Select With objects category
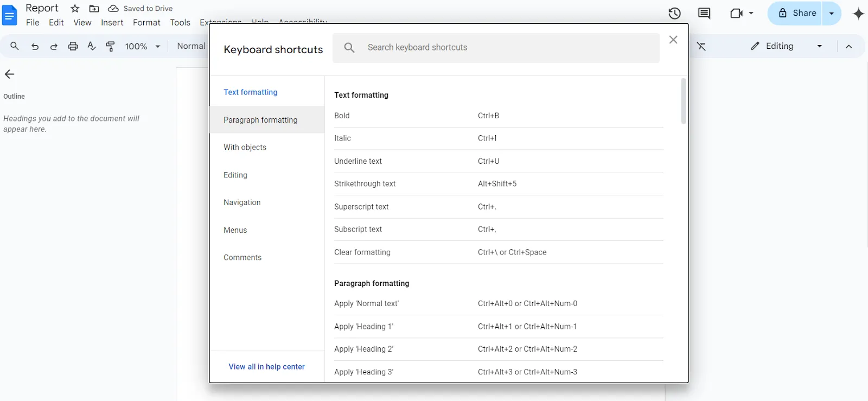Image resolution: width=868 pixels, height=401 pixels. click(x=267, y=147)
